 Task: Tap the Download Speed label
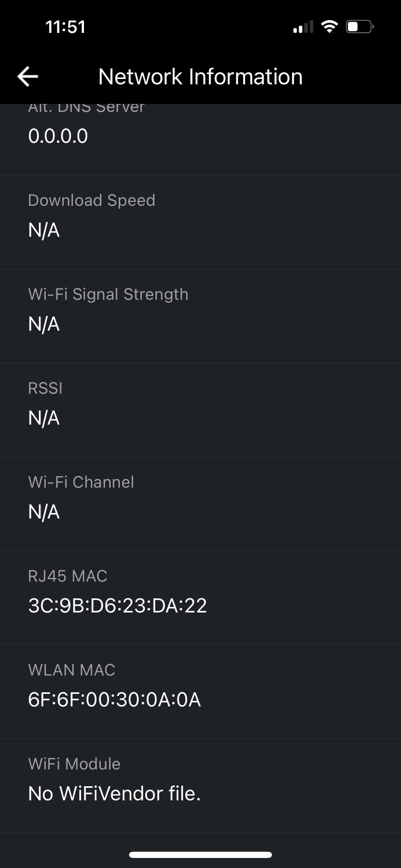[x=91, y=200]
